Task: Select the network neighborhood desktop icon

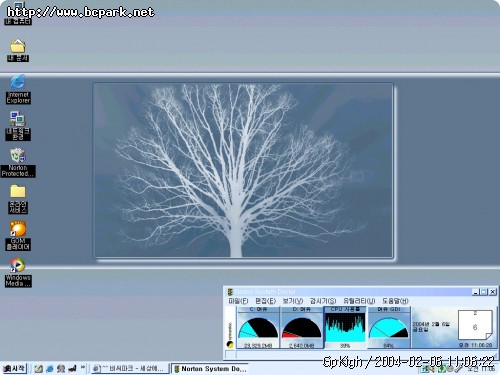Action: (18, 126)
